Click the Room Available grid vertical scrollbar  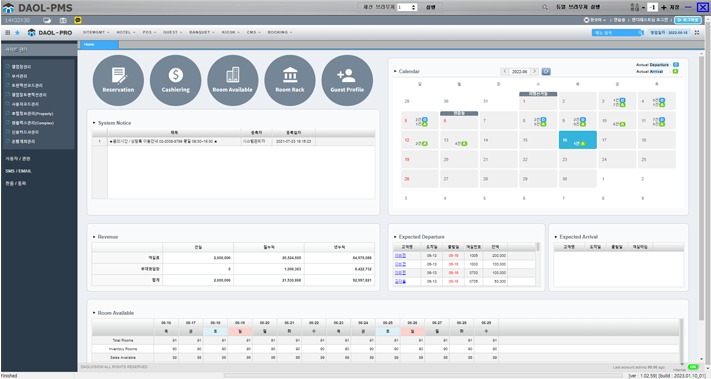(x=682, y=341)
